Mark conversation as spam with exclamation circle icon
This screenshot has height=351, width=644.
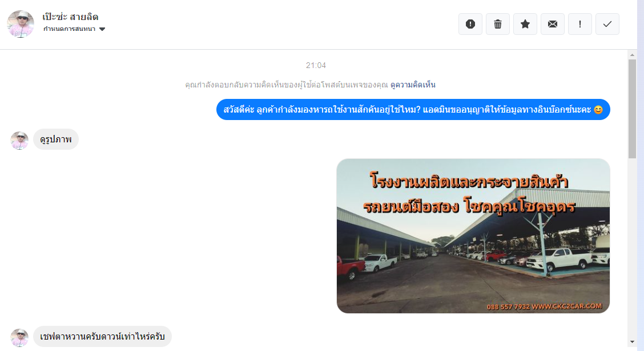(470, 24)
